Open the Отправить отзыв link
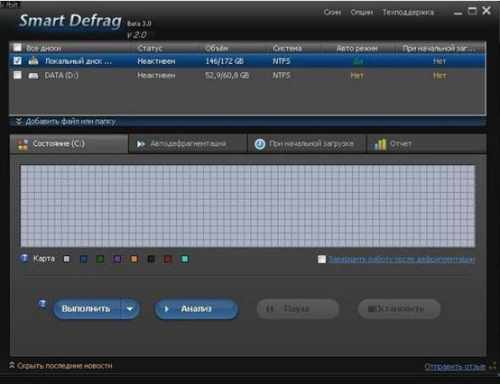Screen dimensions: 500x384 pos(455,366)
